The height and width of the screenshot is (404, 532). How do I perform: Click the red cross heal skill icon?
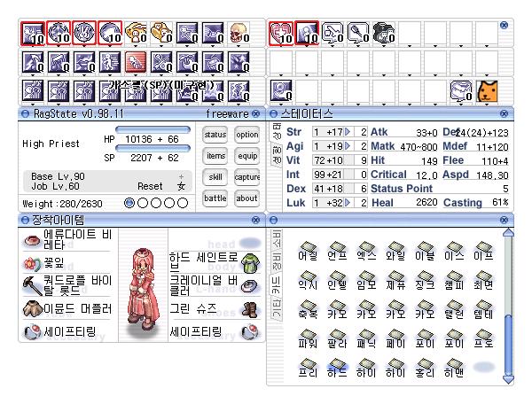pyautogui.click(x=281, y=33)
